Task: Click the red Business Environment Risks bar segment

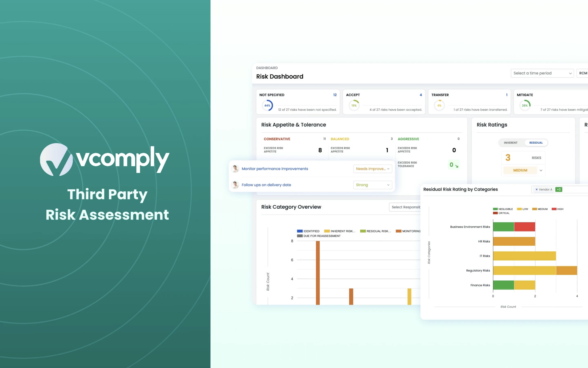Action: click(x=525, y=227)
